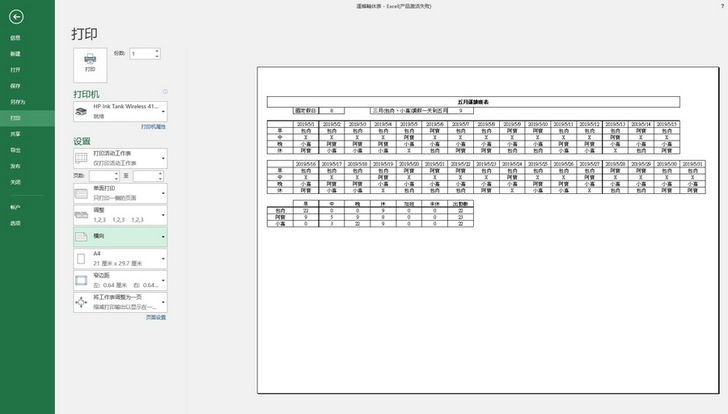Increase the 份数 copies count spinner

click(x=157, y=49)
